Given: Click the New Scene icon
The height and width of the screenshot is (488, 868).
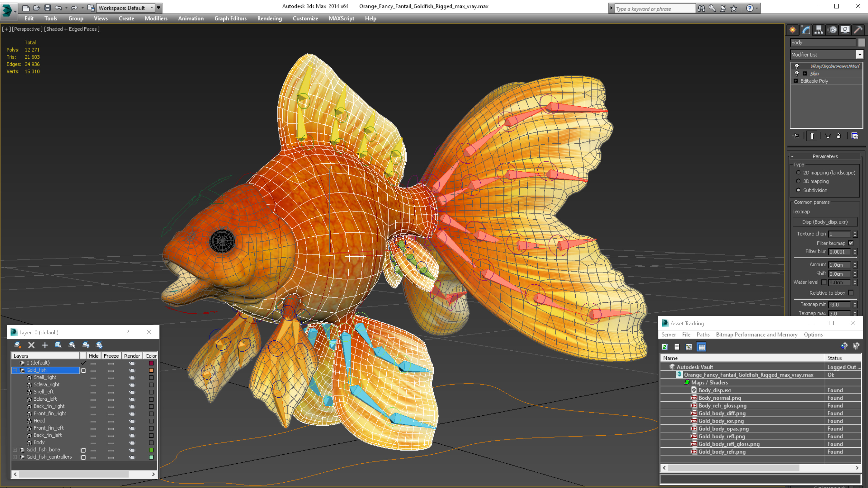Looking at the screenshot, I should 26,8.
